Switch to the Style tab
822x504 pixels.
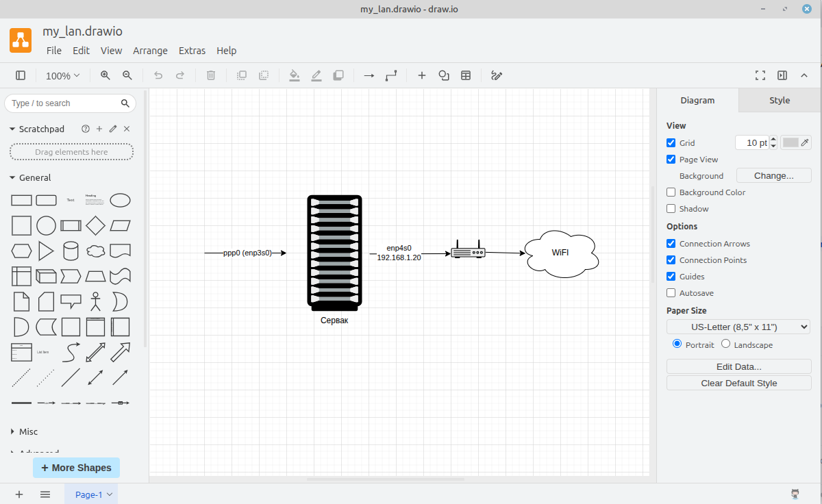pos(780,100)
